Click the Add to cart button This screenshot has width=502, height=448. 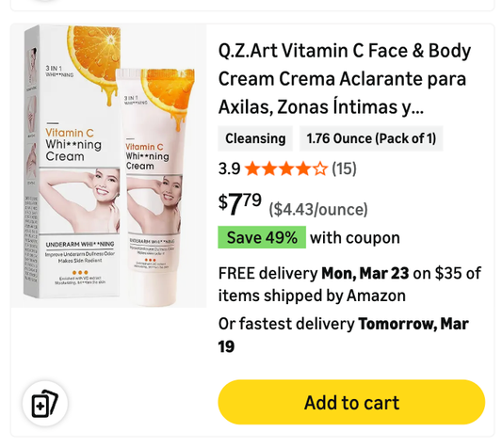click(351, 402)
